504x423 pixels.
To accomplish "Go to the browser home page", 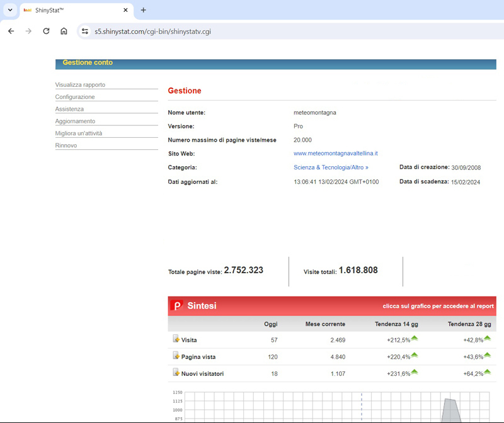I will coord(64,31).
